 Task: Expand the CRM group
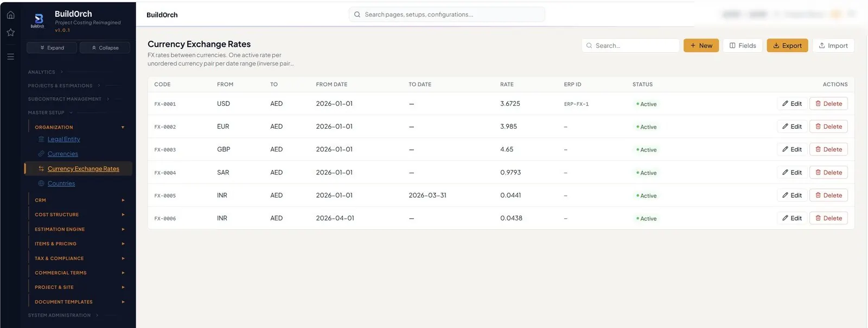[80, 200]
